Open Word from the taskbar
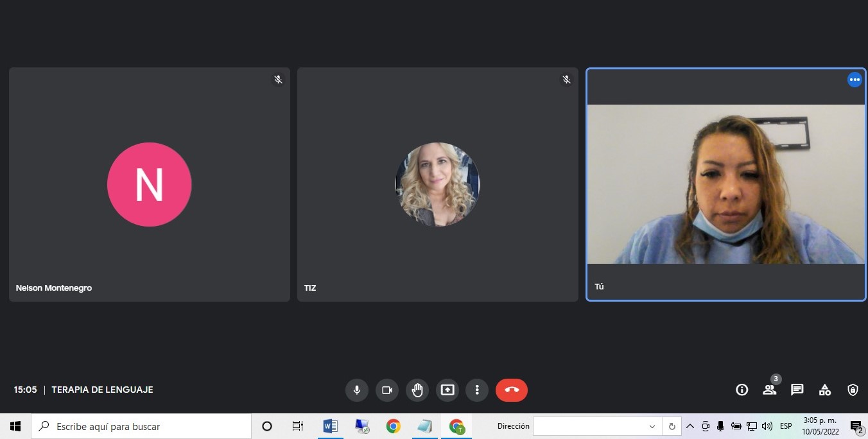The width and height of the screenshot is (868, 439). (x=330, y=426)
